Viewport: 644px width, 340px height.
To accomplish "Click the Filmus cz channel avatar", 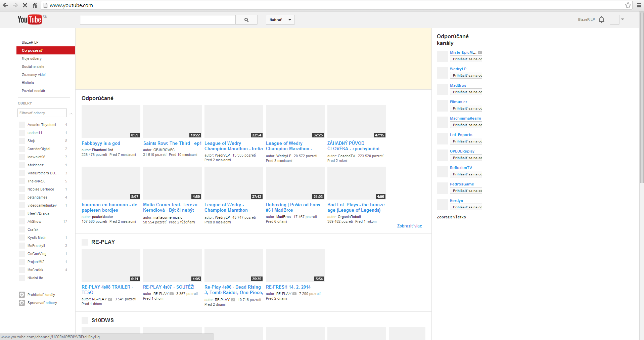I will point(443,105).
